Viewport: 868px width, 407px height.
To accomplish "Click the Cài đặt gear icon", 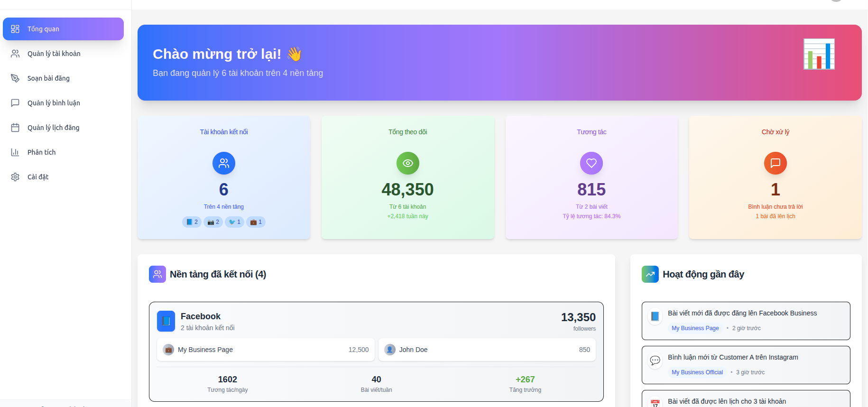I will coord(15,177).
